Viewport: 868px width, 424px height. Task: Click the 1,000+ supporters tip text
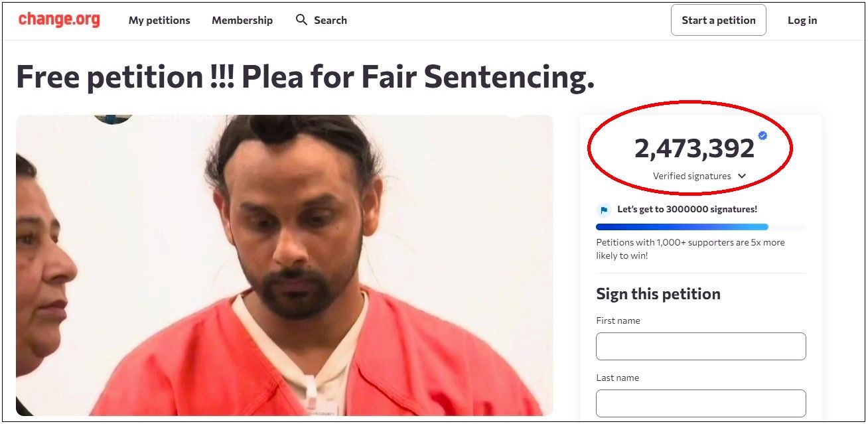(x=690, y=249)
